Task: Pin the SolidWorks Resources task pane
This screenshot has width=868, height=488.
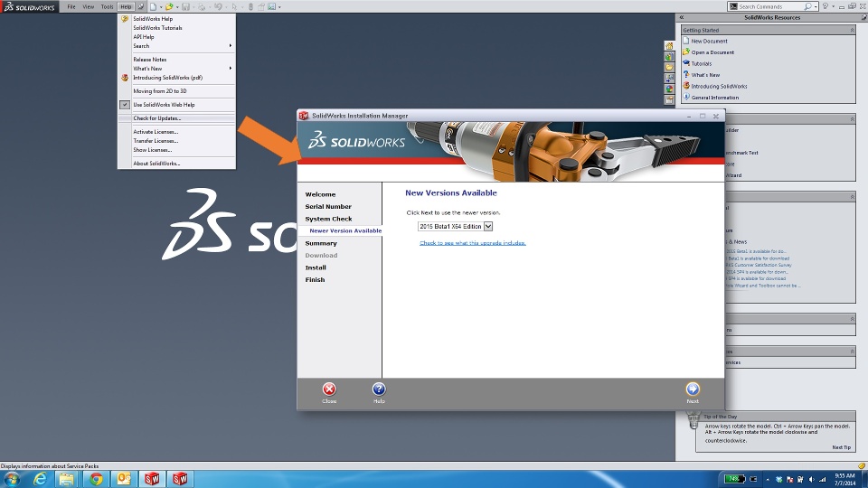Action: [x=863, y=17]
